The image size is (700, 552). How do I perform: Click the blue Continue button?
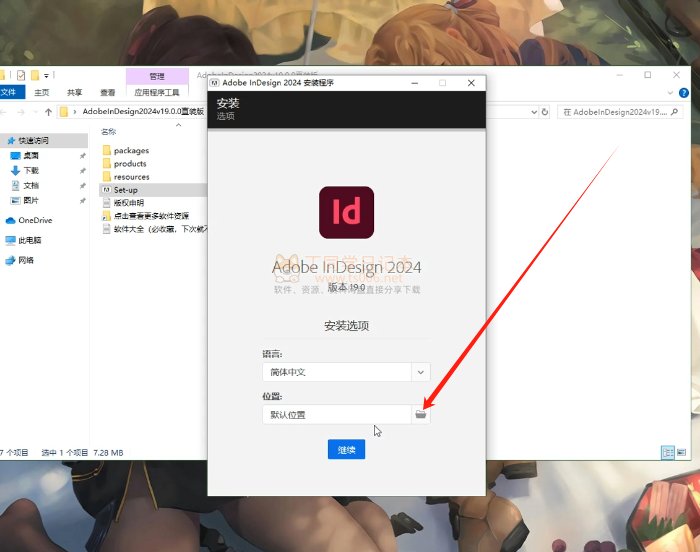[346, 449]
